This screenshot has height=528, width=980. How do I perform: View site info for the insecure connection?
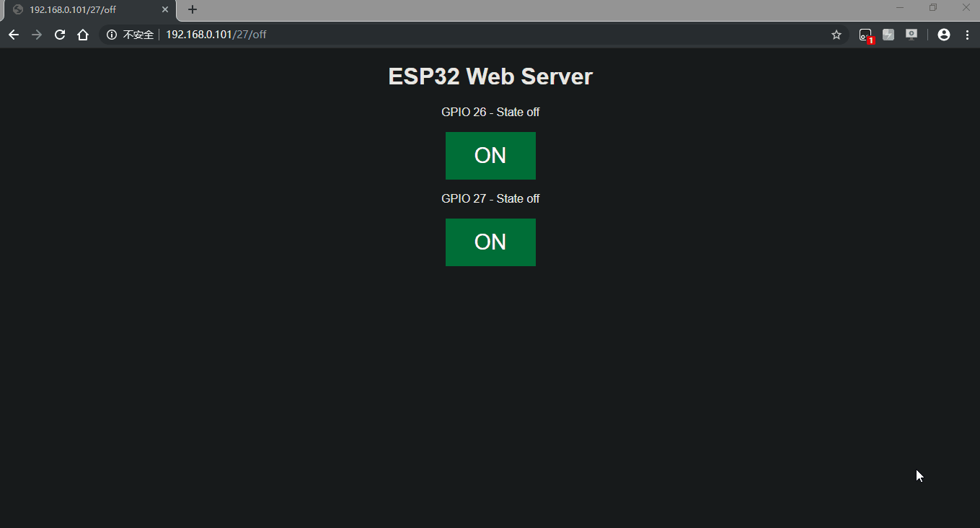point(131,35)
